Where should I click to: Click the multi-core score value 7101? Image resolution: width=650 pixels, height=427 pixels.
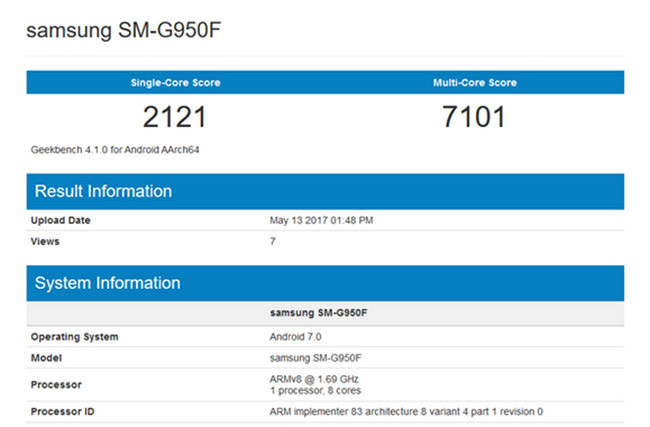474,118
